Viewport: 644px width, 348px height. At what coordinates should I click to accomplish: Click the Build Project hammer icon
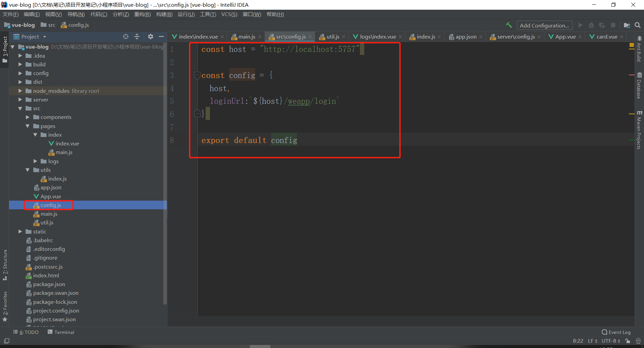pos(509,25)
